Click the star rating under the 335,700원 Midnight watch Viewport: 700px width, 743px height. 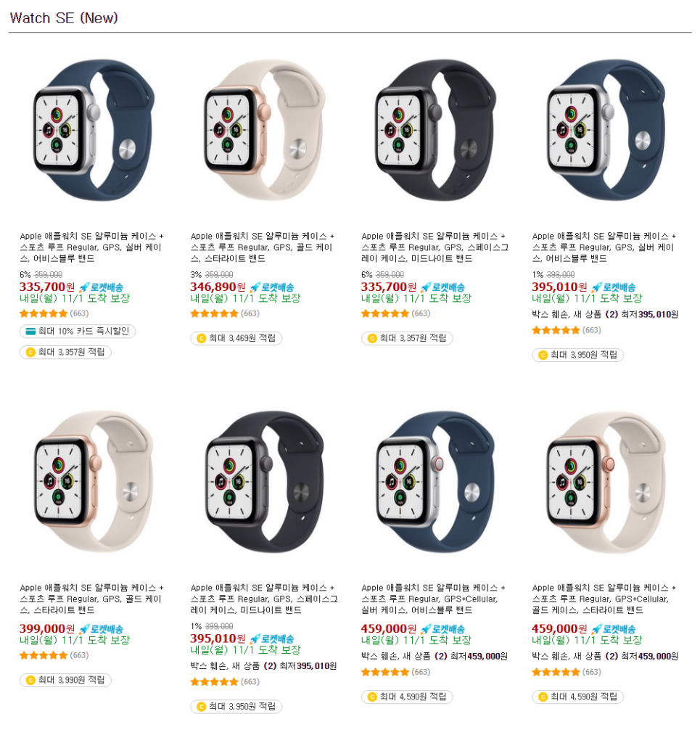point(384,313)
